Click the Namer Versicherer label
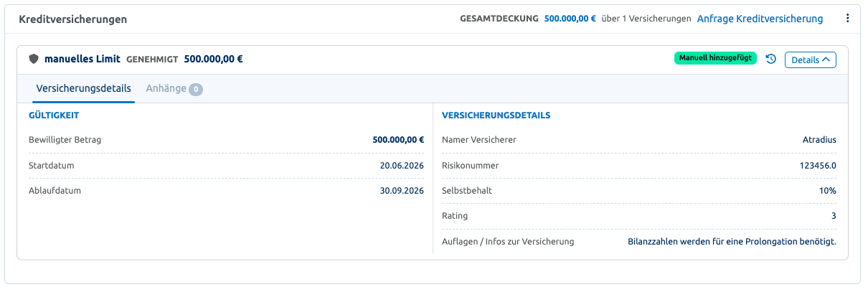This screenshot has height=289, width=868. (x=479, y=140)
